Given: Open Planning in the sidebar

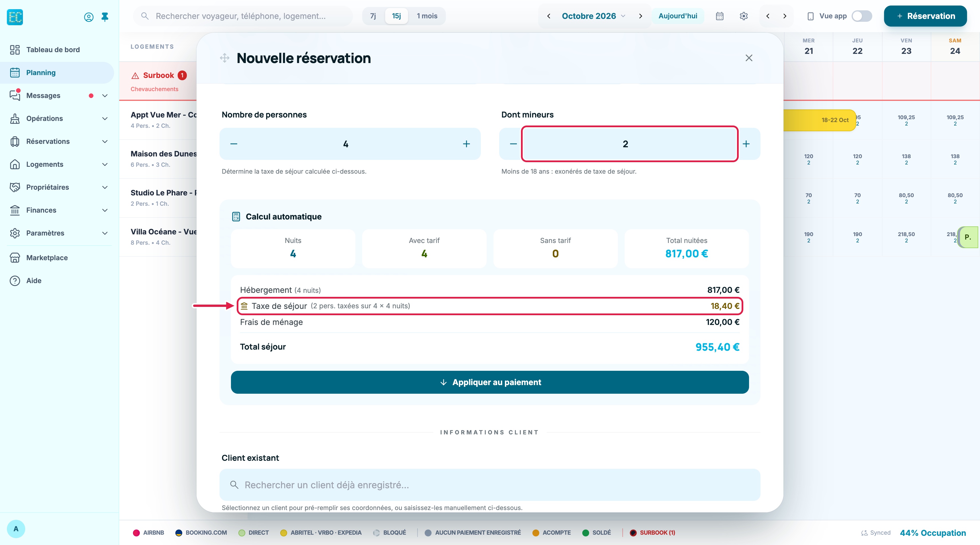Looking at the screenshot, I should click(57, 73).
